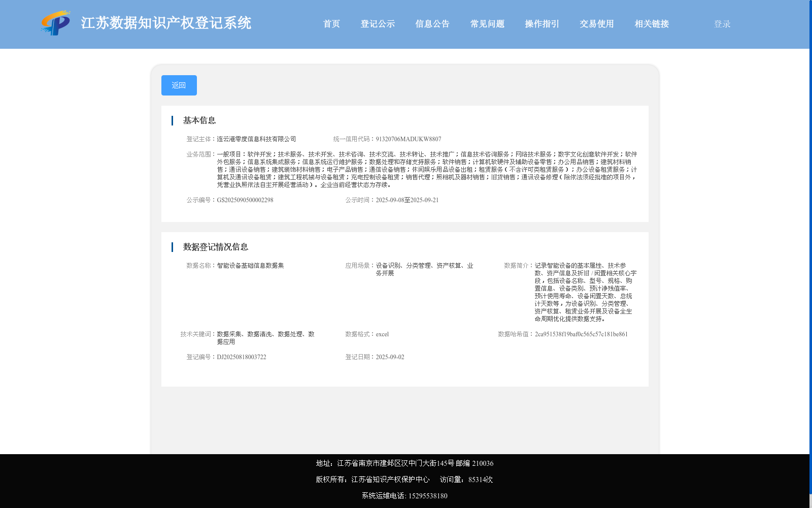
Task: Select the 应用场景 value text
Action: pyautogui.click(x=425, y=269)
